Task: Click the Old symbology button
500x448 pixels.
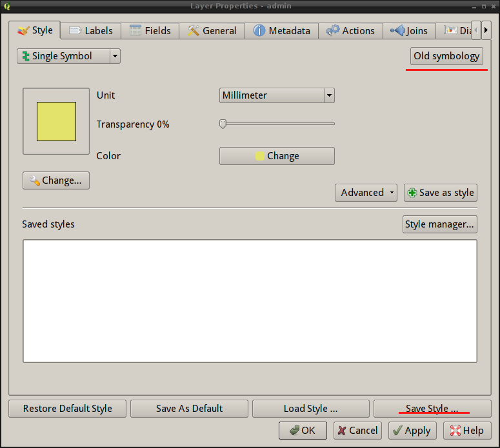Action: (x=446, y=56)
